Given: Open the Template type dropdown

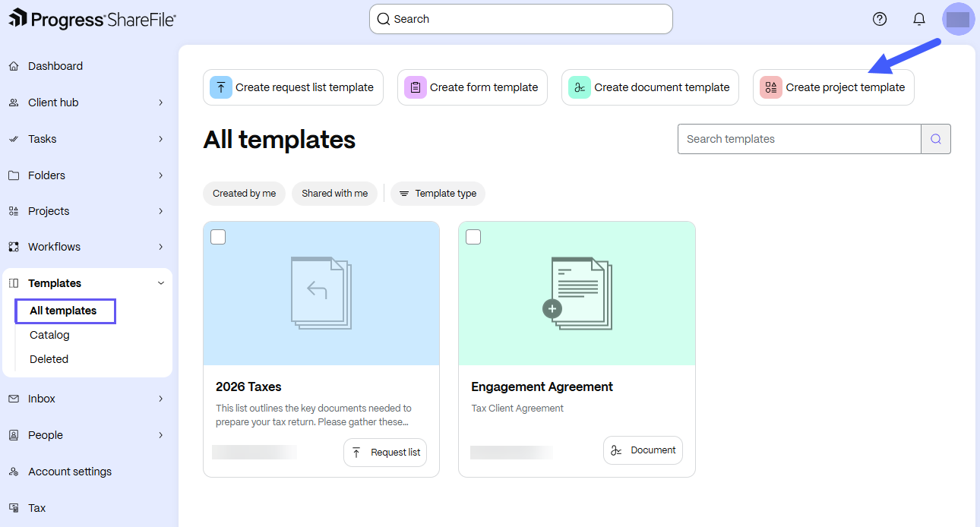Looking at the screenshot, I should tap(438, 194).
